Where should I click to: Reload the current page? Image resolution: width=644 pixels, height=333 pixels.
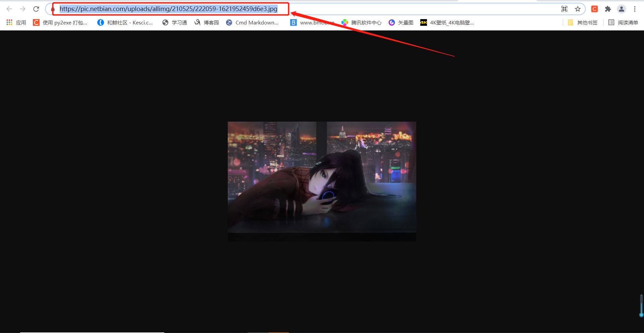(x=36, y=9)
